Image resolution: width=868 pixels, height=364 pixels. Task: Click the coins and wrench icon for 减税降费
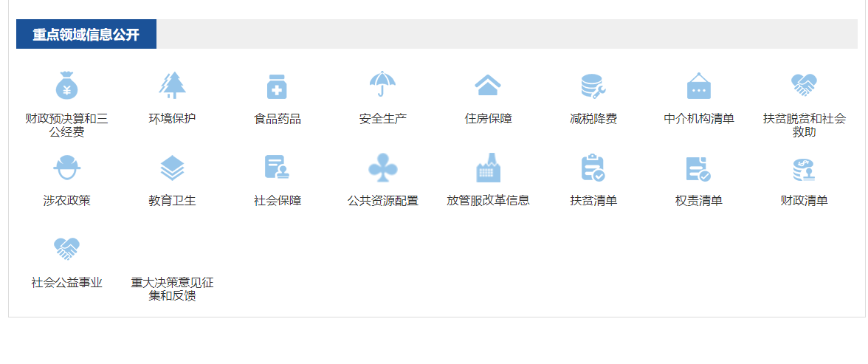click(x=593, y=86)
